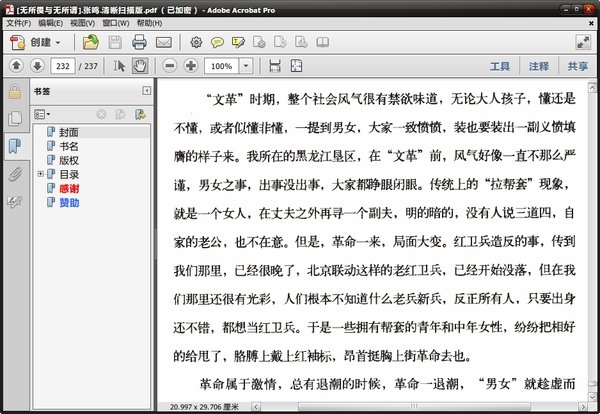Open the Page Thumbnails panel
Image resolution: width=600 pixels, height=414 pixels.
tap(14, 119)
